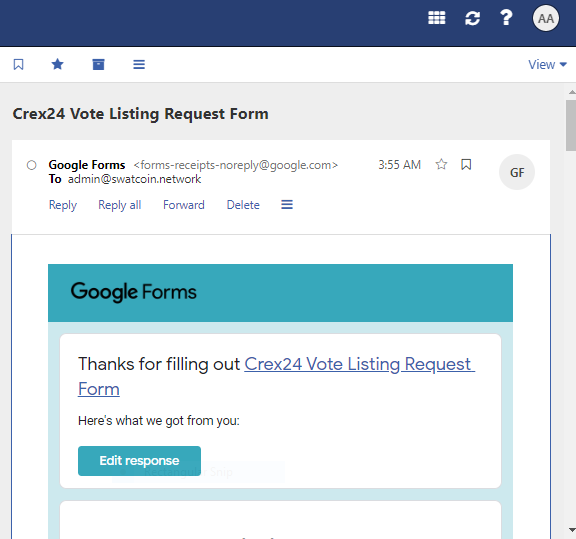Click the bookmark icon in top toolbar
This screenshot has width=576, height=539.
[18, 64]
